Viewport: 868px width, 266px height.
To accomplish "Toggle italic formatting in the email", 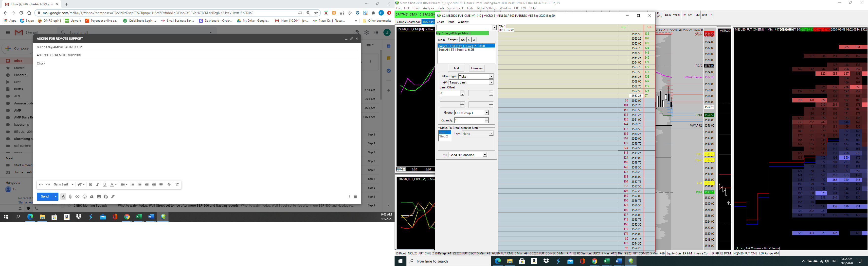I will point(97,184).
